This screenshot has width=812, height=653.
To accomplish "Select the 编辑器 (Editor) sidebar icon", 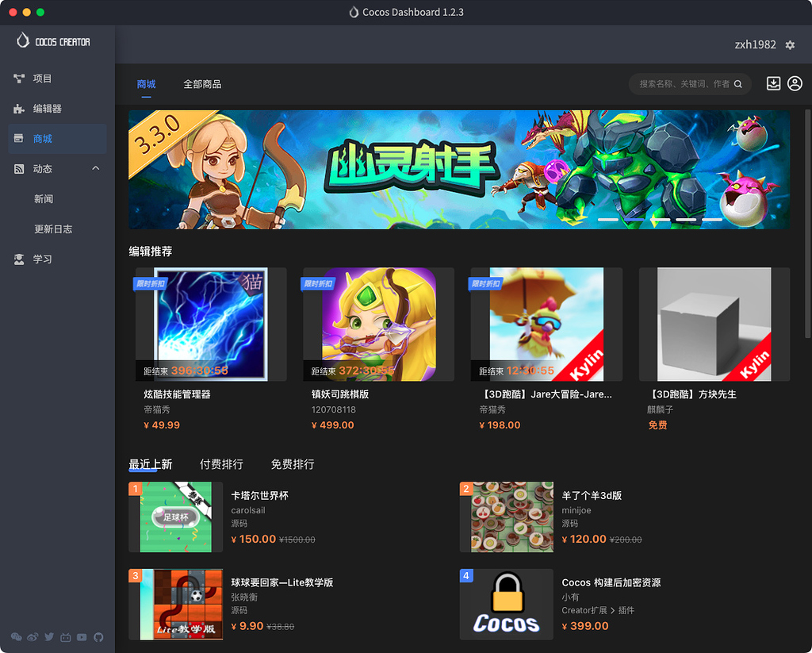I will pyautogui.click(x=45, y=108).
